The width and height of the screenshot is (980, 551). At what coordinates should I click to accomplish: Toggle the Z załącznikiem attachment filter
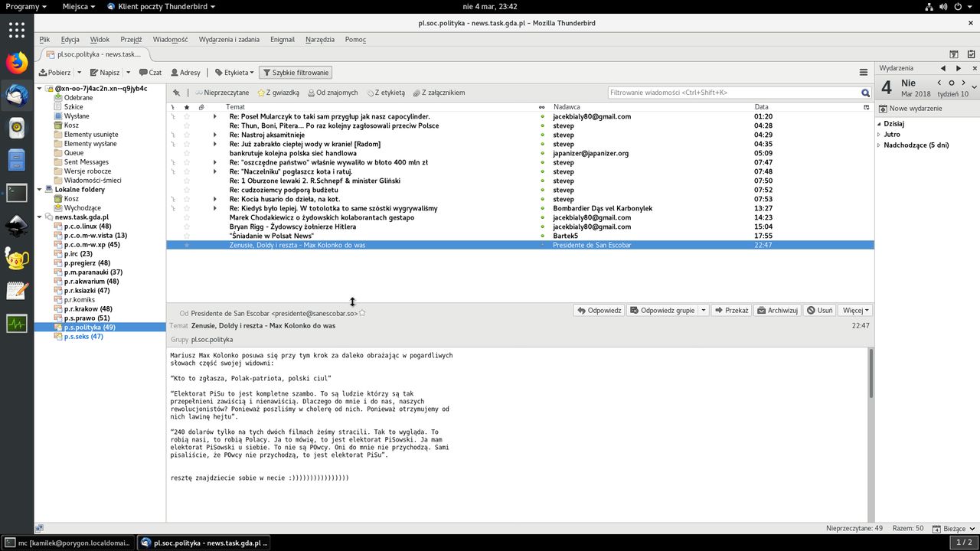[x=438, y=93]
